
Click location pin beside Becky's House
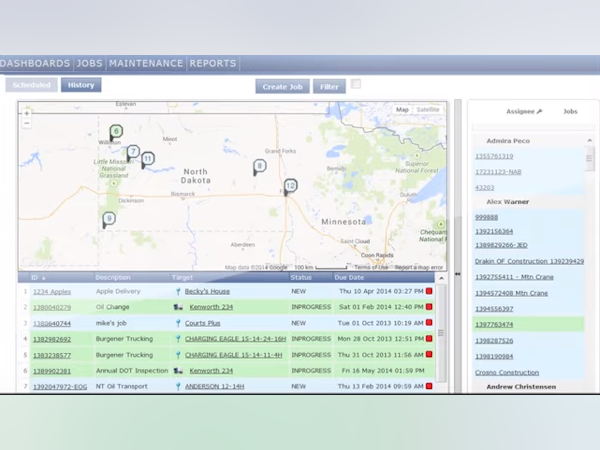tap(178, 292)
